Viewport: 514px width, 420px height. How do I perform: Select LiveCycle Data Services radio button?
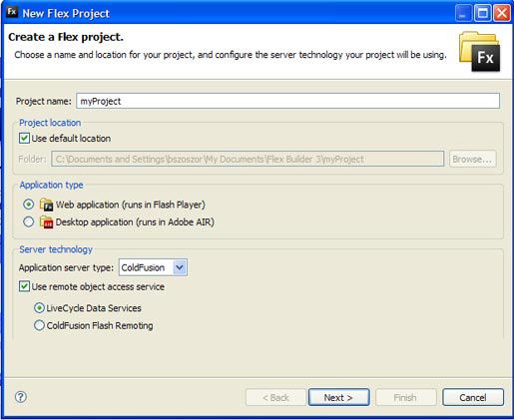[39, 308]
